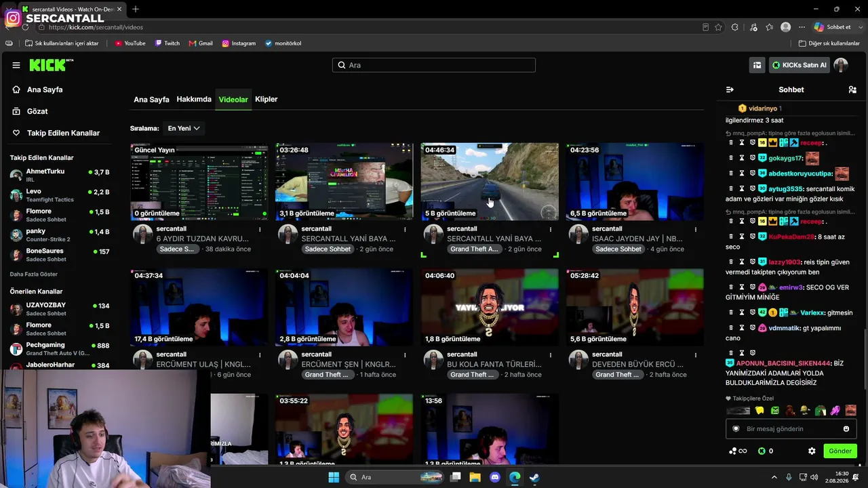Click the green Gönder button
Viewport: 868px width, 488px height.
coord(840,451)
